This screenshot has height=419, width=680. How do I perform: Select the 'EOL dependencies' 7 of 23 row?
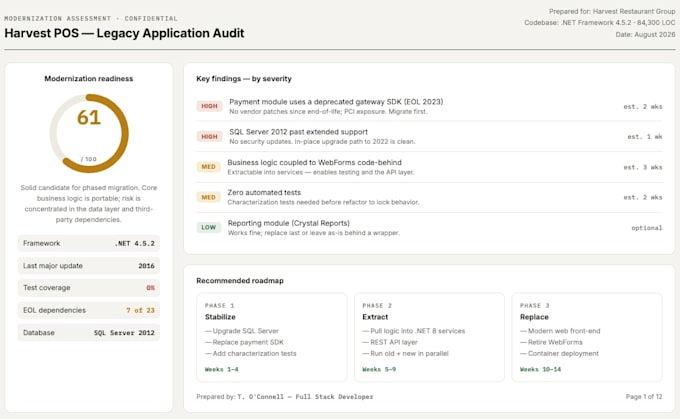[x=88, y=311]
